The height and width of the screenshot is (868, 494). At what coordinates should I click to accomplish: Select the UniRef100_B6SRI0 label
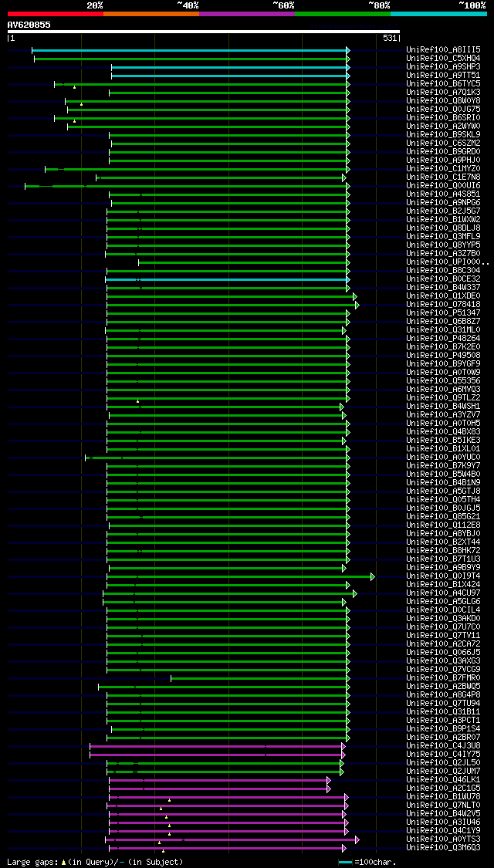click(443, 118)
